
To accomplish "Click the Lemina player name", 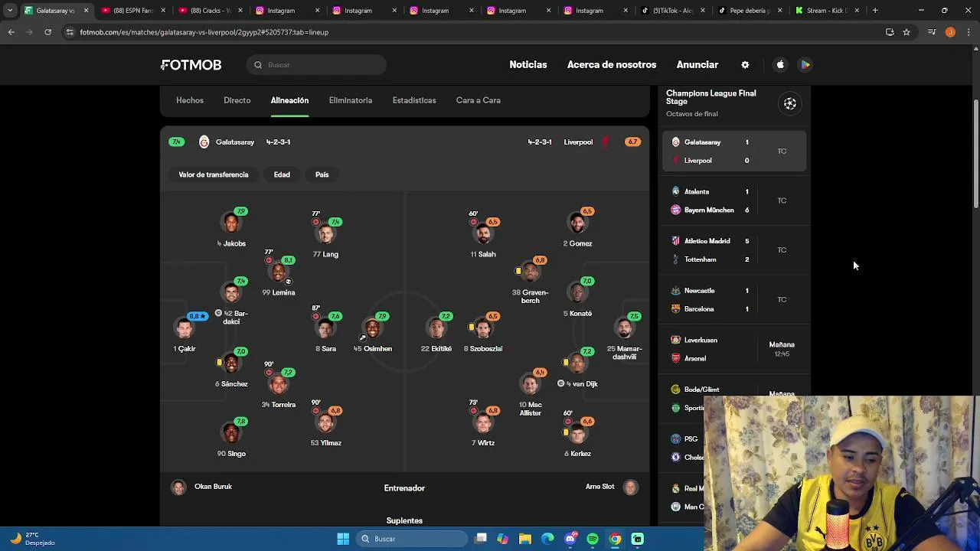I will [279, 292].
